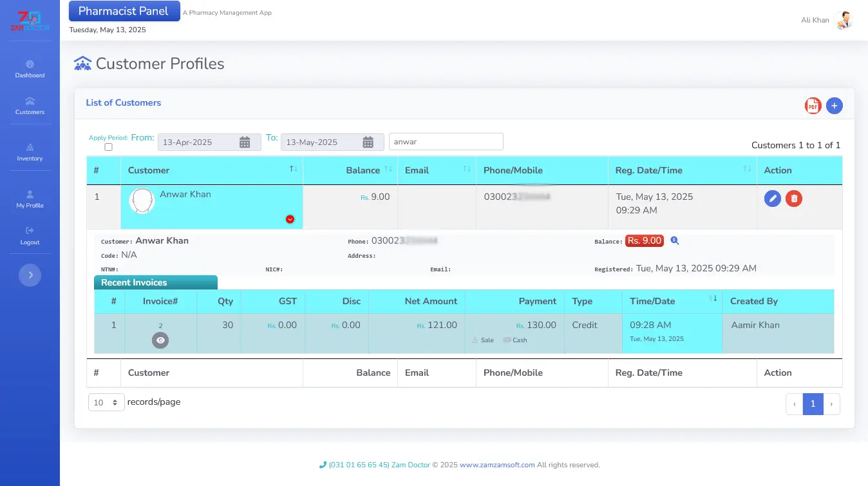
Task: Click the customer search field containing anwar
Action: click(x=446, y=142)
